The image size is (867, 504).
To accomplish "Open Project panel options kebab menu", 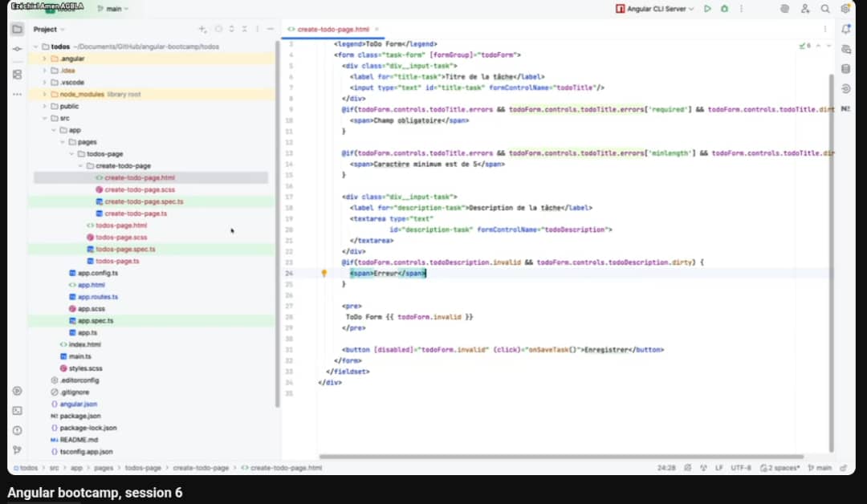I will 257,29.
